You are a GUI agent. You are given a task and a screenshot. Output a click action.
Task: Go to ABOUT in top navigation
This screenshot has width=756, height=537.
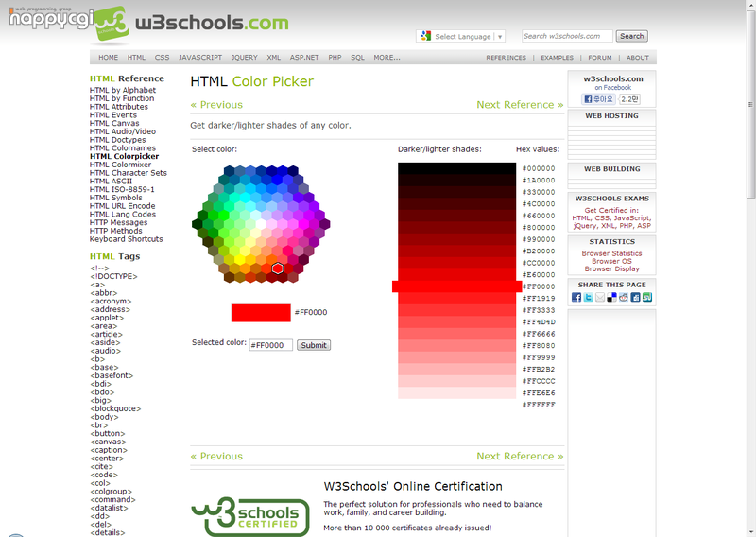637,58
